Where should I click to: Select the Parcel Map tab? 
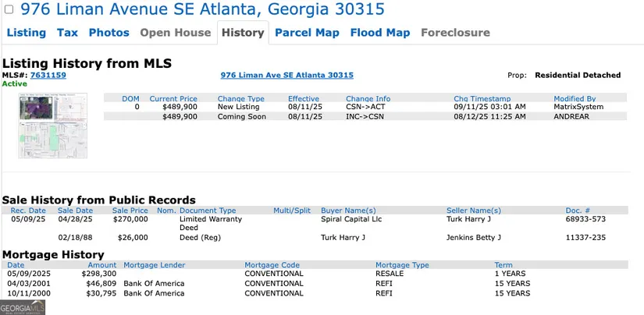[307, 33]
